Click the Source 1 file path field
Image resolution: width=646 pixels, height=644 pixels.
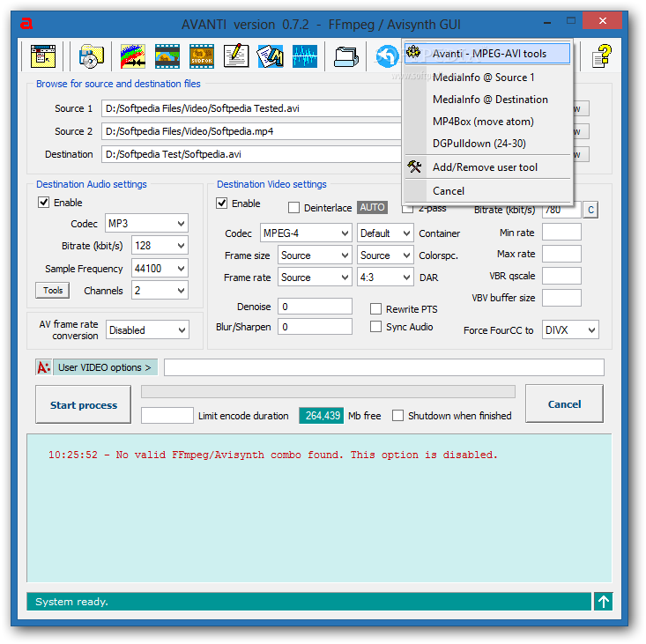click(251, 108)
